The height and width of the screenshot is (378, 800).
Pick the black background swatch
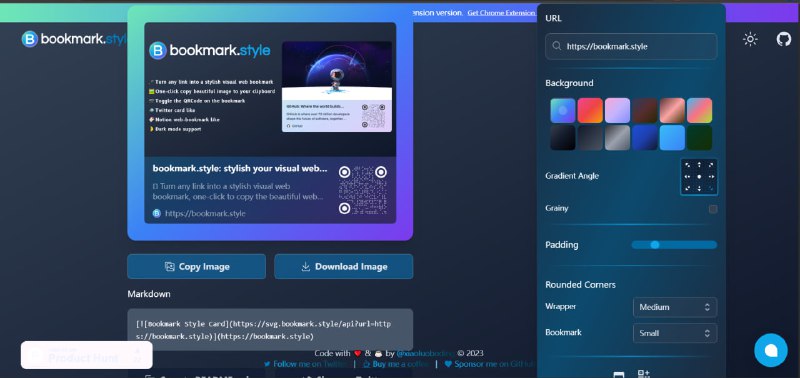(x=563, y=138)
